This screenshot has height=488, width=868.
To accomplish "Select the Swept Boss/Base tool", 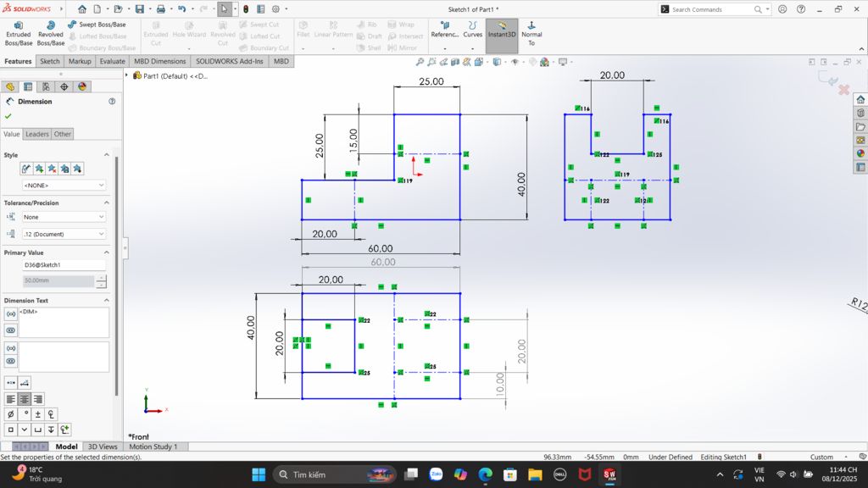I will [97, 25].
